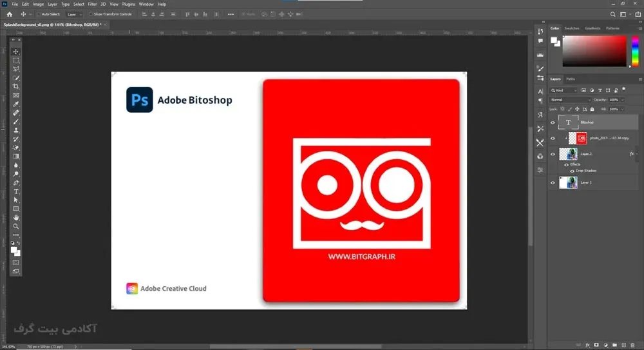Select the Brush tool
Viewport: 644px width, 350px height.
tap(15, 122)
